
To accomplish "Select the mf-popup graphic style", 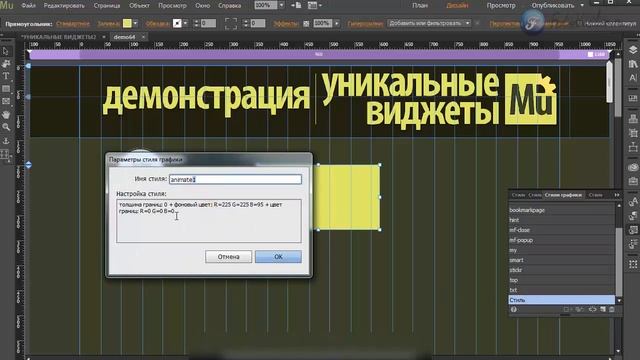I will point(561,240).
